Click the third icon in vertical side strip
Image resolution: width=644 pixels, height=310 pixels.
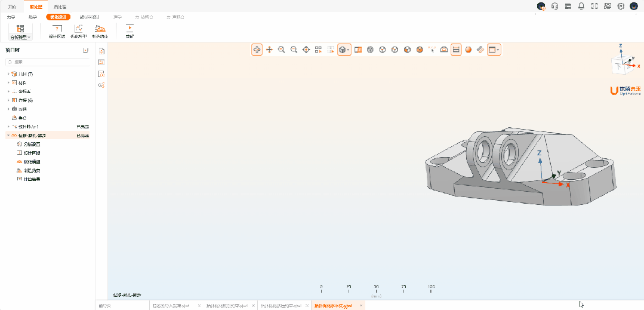(x=101, y=74)
